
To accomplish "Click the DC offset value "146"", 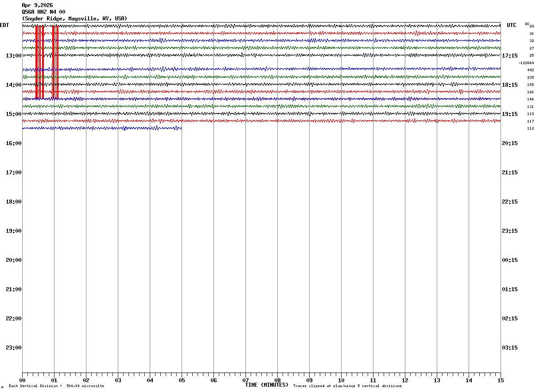I will coord(531,99).
